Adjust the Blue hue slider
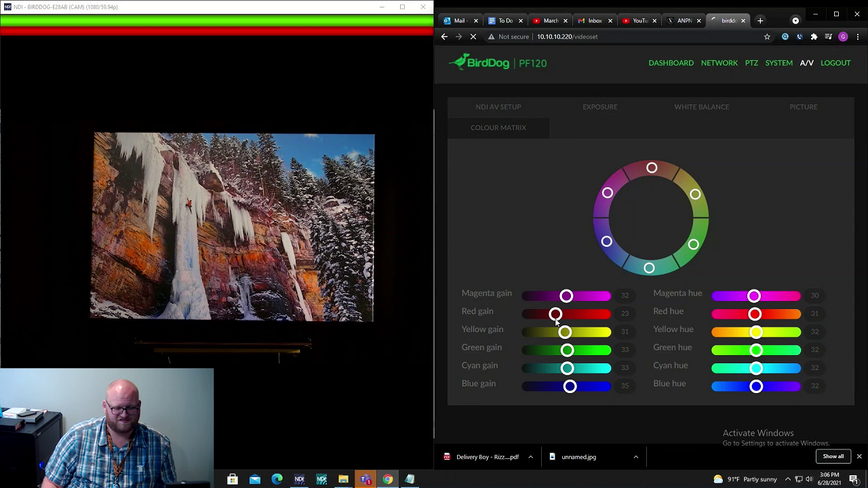The image size is (868, 488). pyautogui.click(x=756, y=386)
